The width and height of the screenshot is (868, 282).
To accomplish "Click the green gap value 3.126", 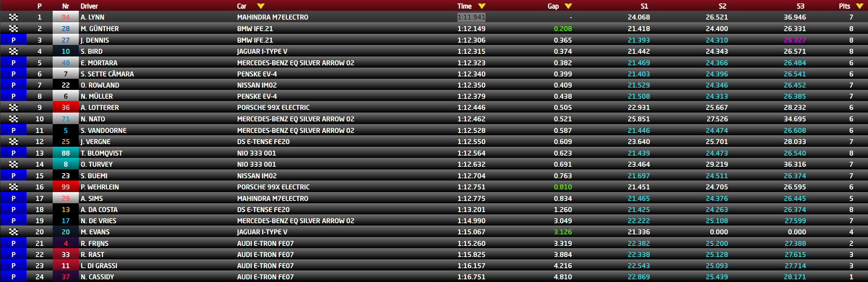I will (563, 232).
